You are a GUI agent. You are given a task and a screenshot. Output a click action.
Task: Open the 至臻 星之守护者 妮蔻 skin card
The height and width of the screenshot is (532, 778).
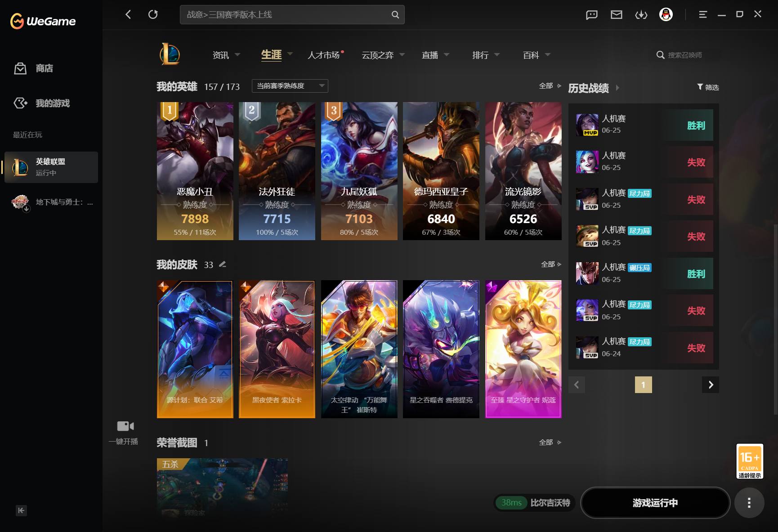[x=523, y=349]
